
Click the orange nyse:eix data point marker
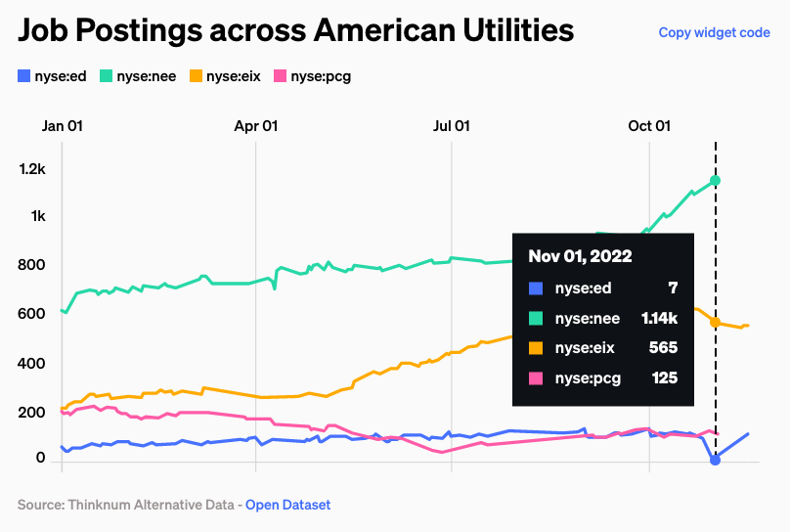coord(715,323)
